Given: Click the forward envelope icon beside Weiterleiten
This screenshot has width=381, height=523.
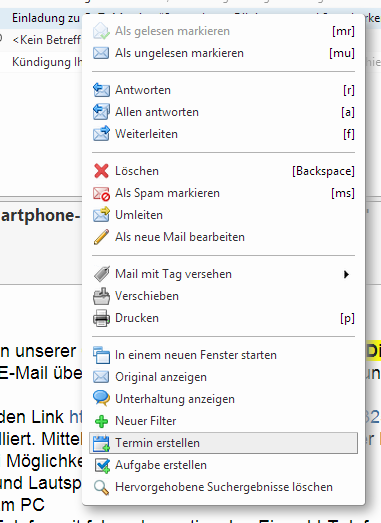Looking at the screenshot, I should click(x=101, y=134).
